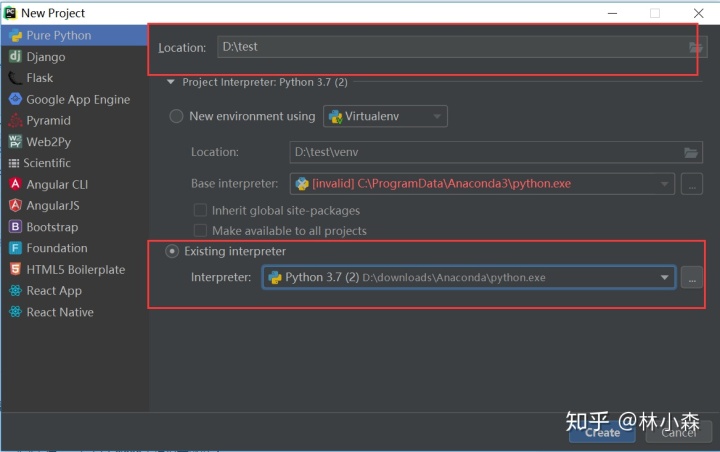This screenshot has width=720, height=452.
Task: Collapse the Project Interpreter section
Action: [x=170, y=82]
